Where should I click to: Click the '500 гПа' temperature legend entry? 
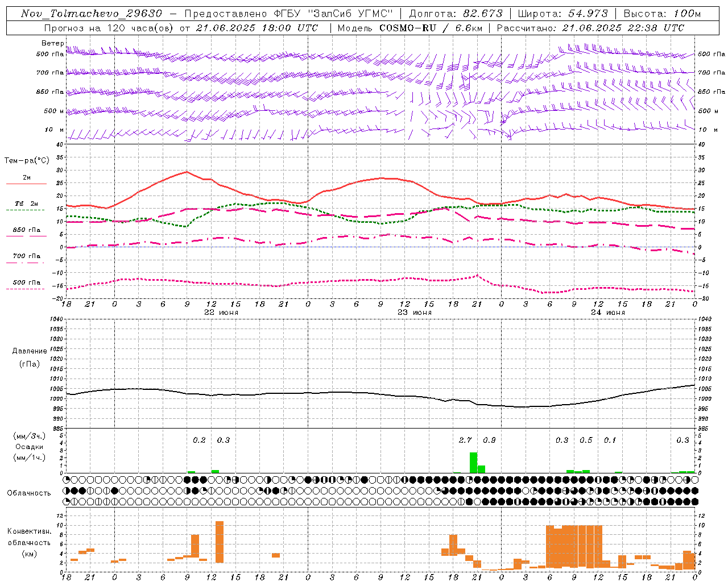coord(27,282)
